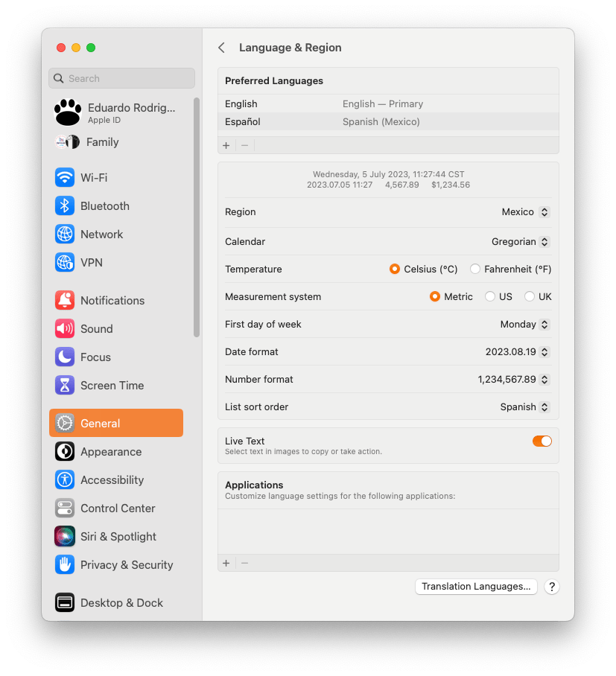Open Screen Time hourglass icon

tap(65, 386)
